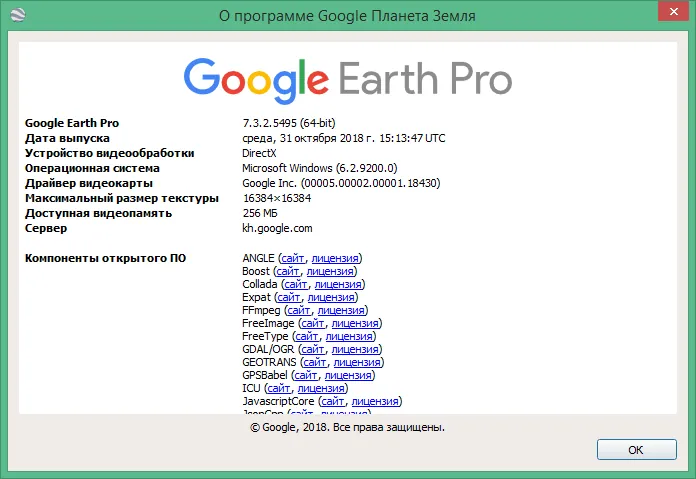This screenshot has width=696, height=479.
Task: Click the Устройство видеообработки label
Action: [x=110, y=153]
